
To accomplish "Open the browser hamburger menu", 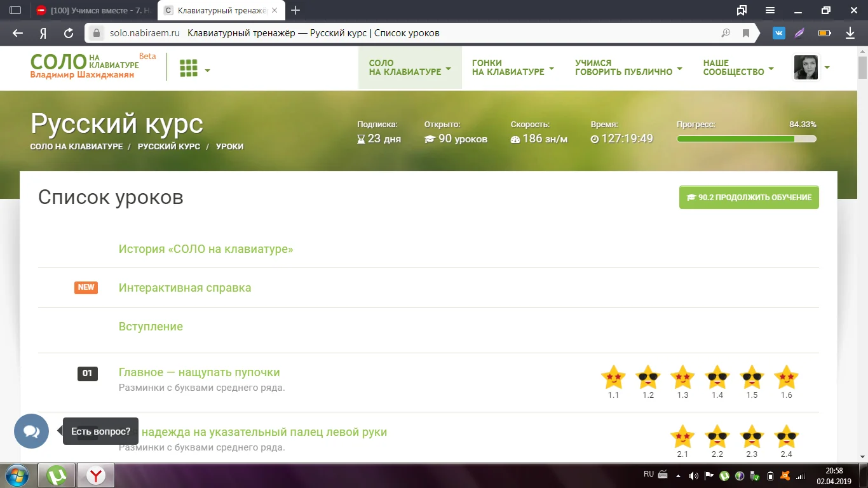I will [x=770, y=10].
